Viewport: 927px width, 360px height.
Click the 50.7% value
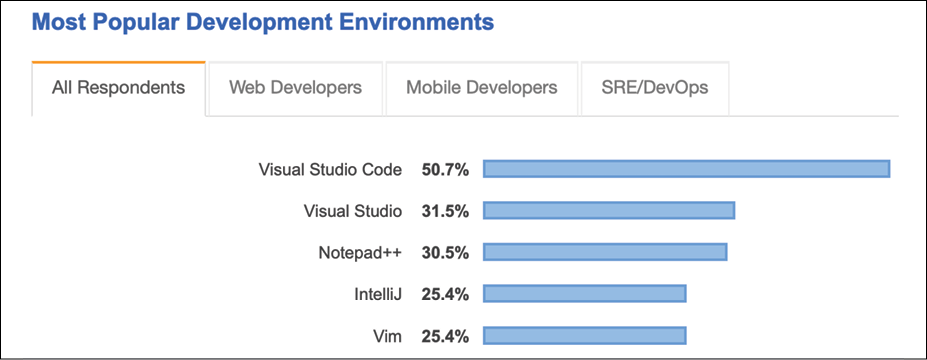(x=445, y=170)
